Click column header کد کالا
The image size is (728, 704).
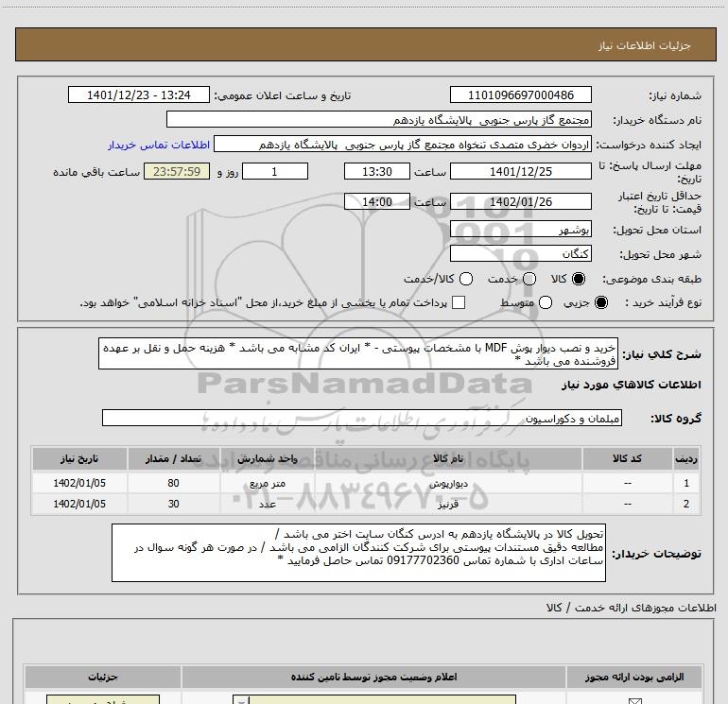click(x=627, y=458)
